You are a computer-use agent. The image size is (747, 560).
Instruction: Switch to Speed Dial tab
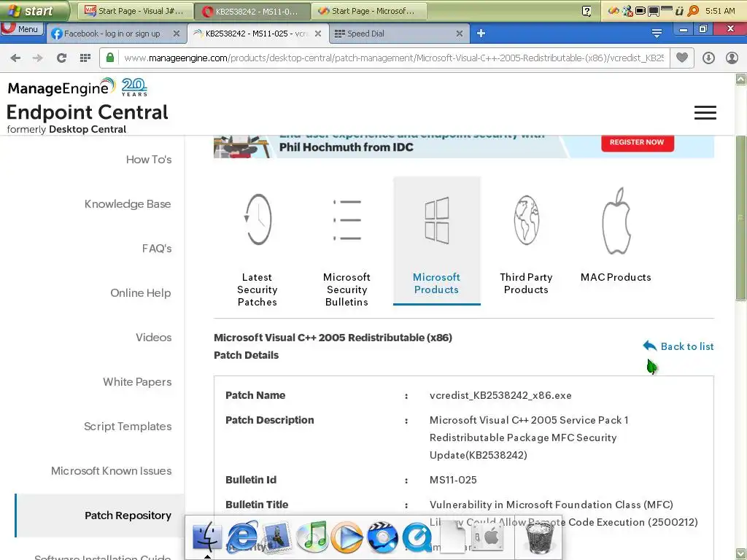[398, 34]
